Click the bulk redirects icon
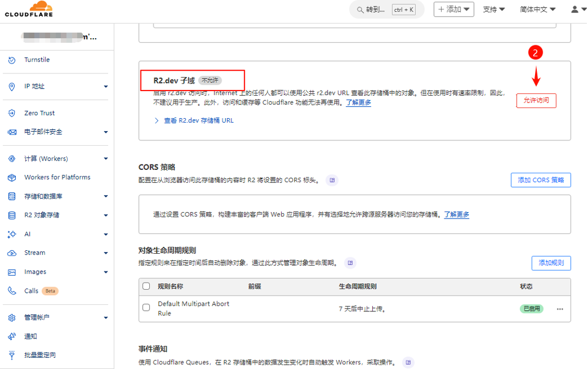Viewport: 588px width, 369px height. [12, 355]
